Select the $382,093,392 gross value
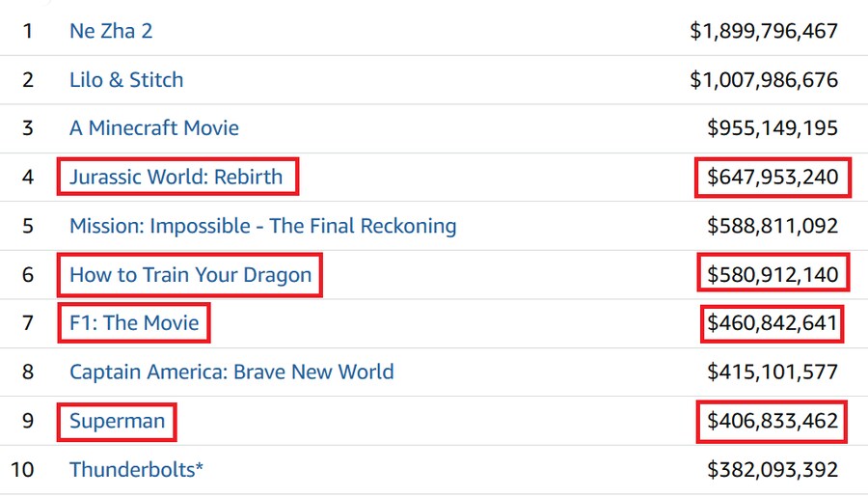This screenshot has width=868, height=497. tap(773, 470)
